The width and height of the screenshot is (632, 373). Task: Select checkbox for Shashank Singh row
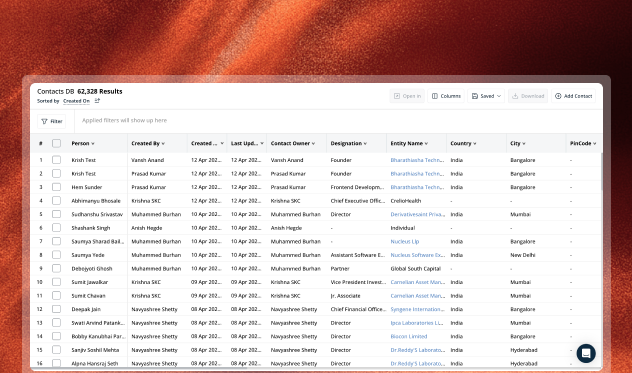click(56, 228)
